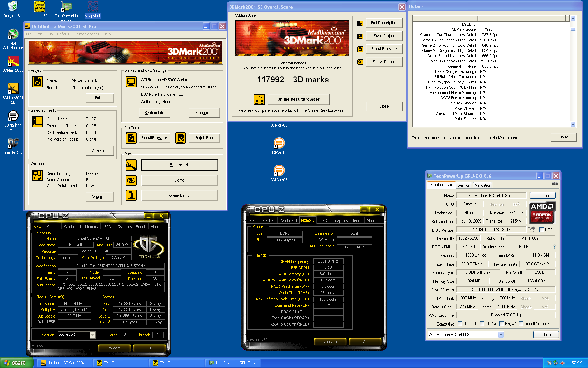Screen dimensions: 588x368
Task: Click the Display and CPU Settings monitor icon
Action: (131, 82)
